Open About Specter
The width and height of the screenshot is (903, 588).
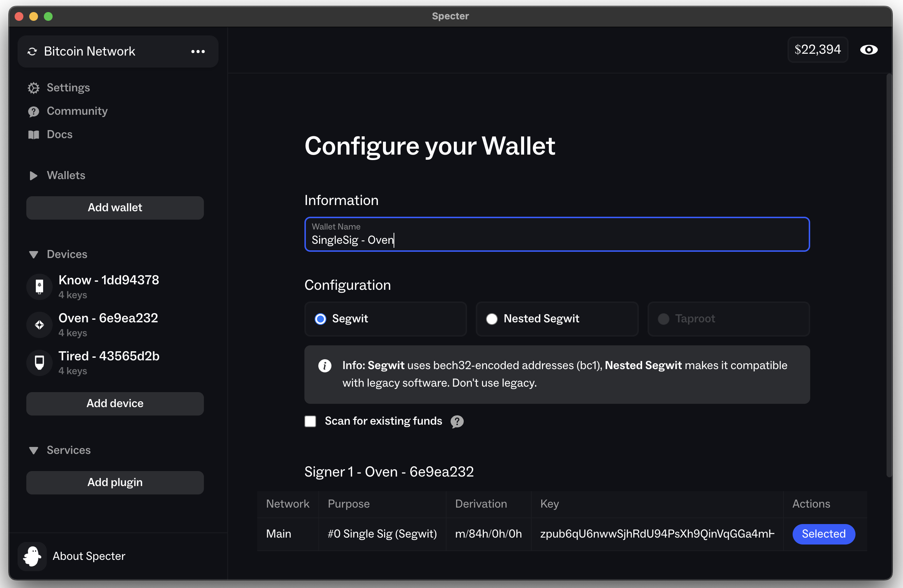pos(89,556)
